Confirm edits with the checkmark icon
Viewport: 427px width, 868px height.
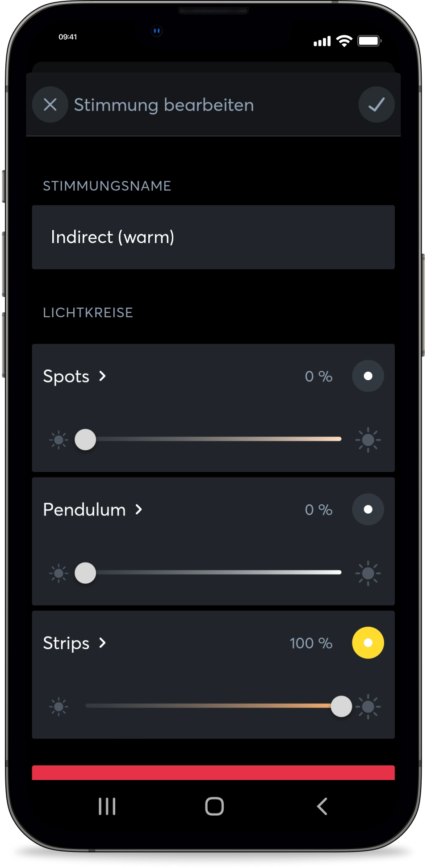[x=377, y=105]
